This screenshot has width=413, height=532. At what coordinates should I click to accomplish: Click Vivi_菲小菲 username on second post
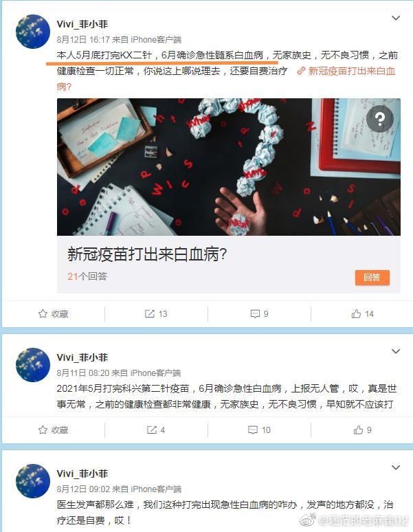82,357
